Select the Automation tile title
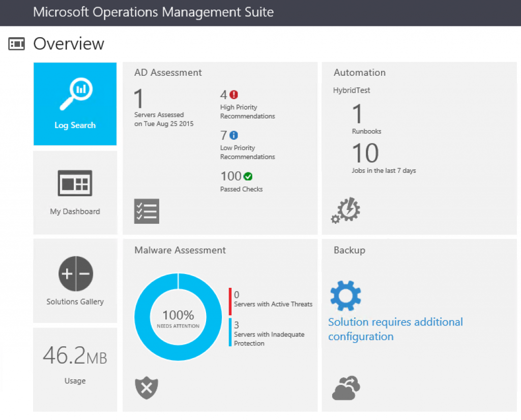The height and width of the screenshot is (420, 521). click(x=360, y=72)
